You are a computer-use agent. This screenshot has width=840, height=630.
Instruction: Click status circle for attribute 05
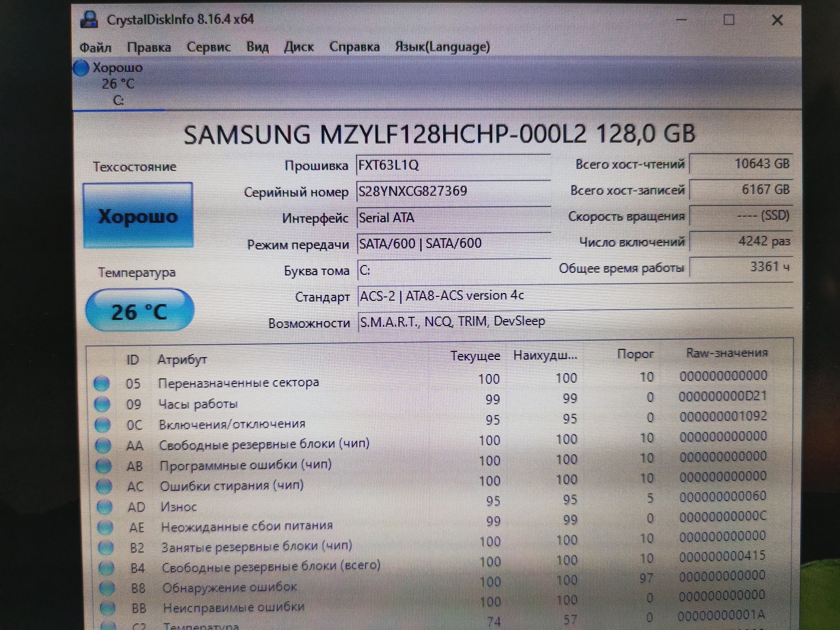pos(101,384)
